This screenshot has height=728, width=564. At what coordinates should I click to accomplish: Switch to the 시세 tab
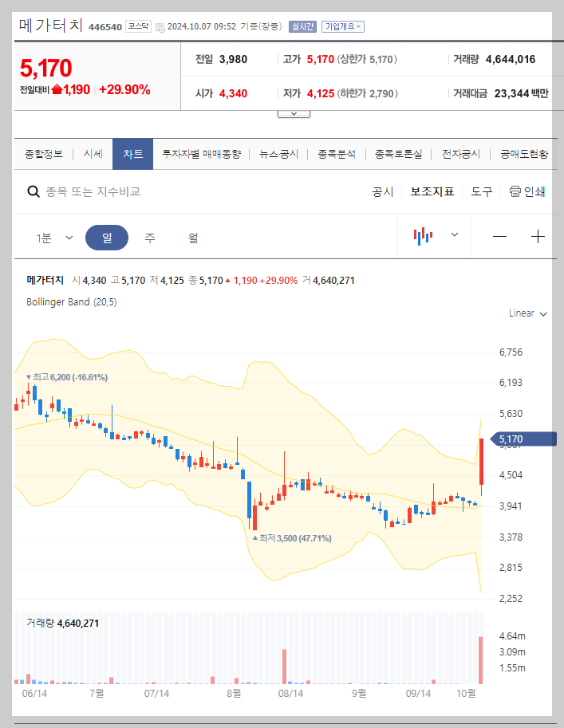pyautogui.click(x=91, y=154)
